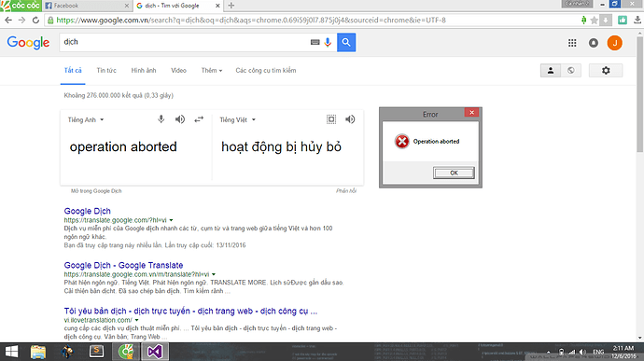Expand the Tiếng Anh language dropdown
The width and height of the screenshot is (644, 361).
[x=86, y=120]
